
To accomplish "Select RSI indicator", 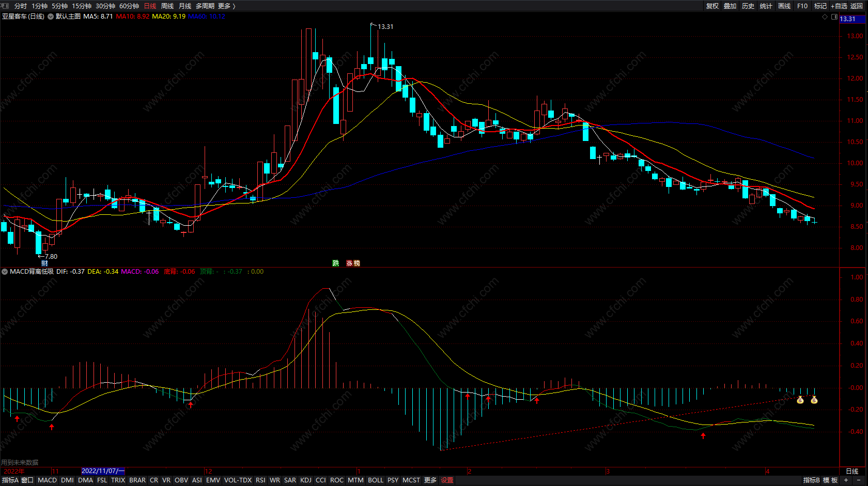I will (x=260, y=480).
